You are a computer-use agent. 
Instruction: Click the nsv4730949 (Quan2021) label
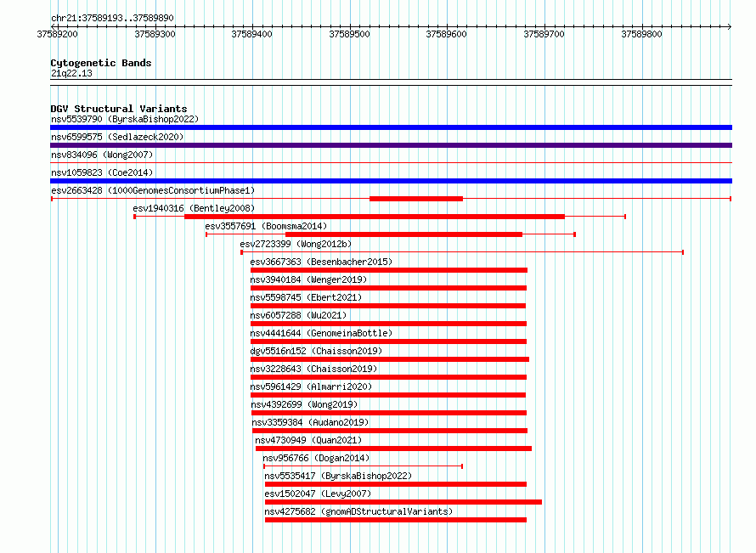[x=308, y=440]
